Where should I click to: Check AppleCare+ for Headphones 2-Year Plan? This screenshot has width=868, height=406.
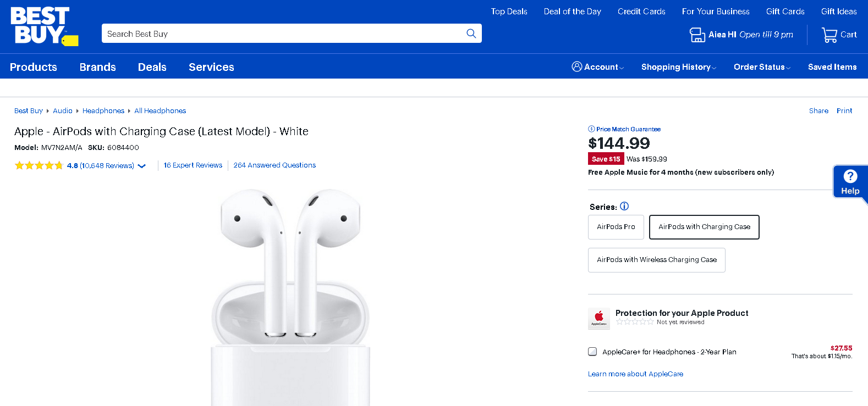click(x=592, y=352)
